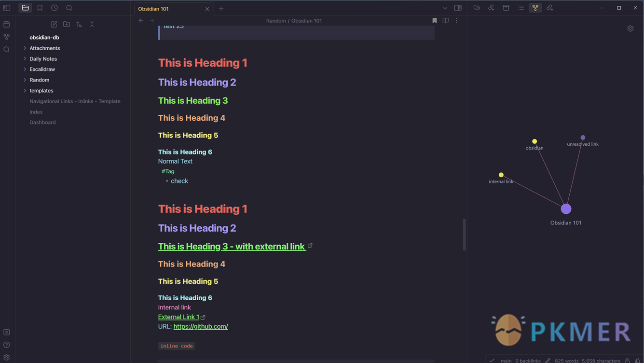Click the check bullet item
644x363 pixels.
coord(179,181)
